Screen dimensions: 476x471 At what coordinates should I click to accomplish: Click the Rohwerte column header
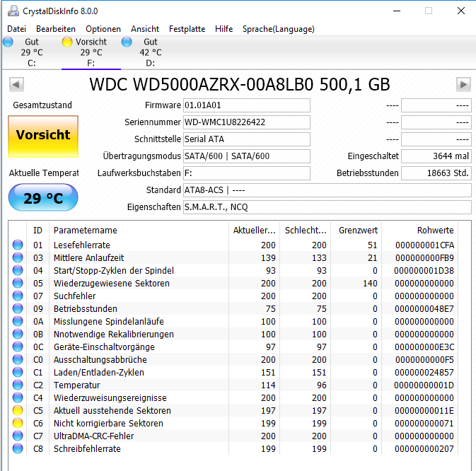419,231
